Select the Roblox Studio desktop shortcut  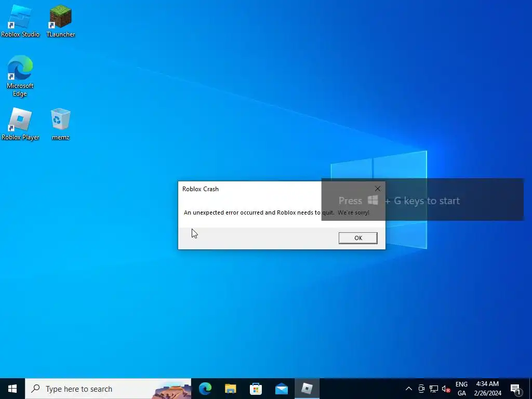[x=20, y=21]
